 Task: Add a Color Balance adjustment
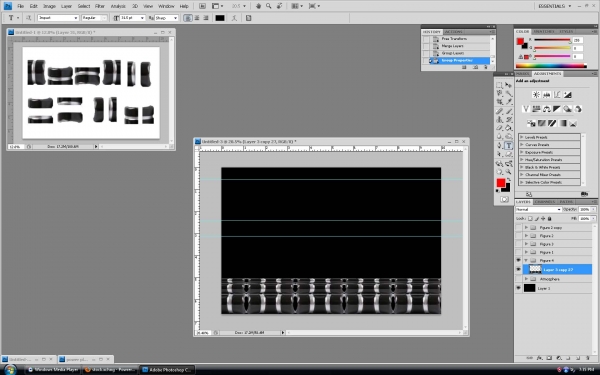[x=546, y=109]
